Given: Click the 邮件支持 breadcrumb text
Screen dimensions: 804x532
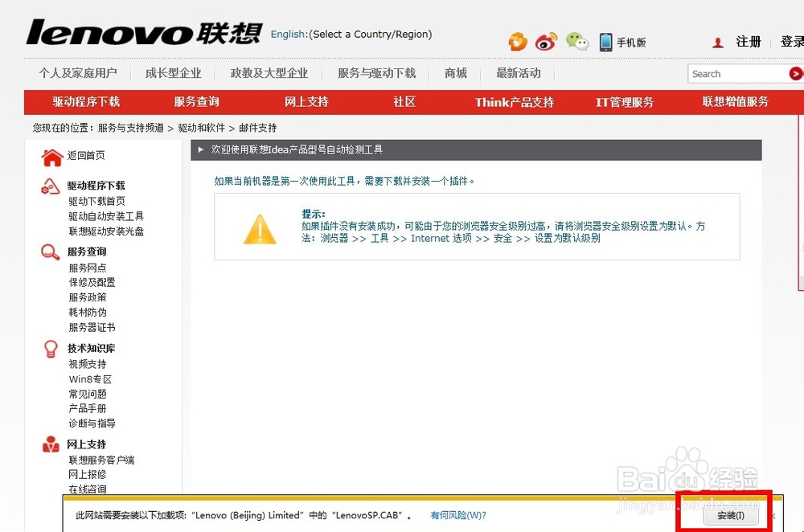Looking at the screenshot, I should pyautogui.click(x=257, y=128).
